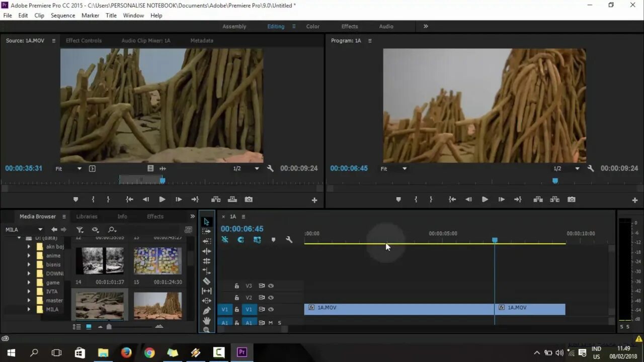644x362 pixels.
Task: Click Source monitor Overwrite button icon
Action: pyautogui.click(x=232, y=200)
